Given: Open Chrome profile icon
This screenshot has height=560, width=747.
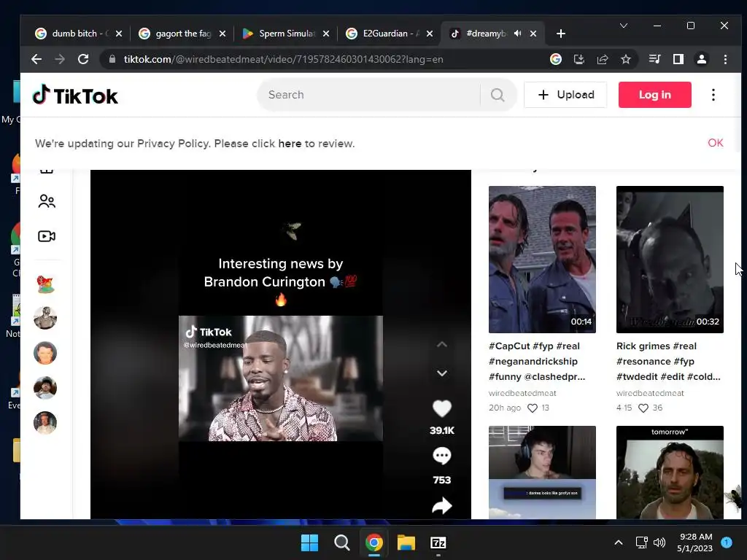Looking at the screenshot, I should click(702, 59).
